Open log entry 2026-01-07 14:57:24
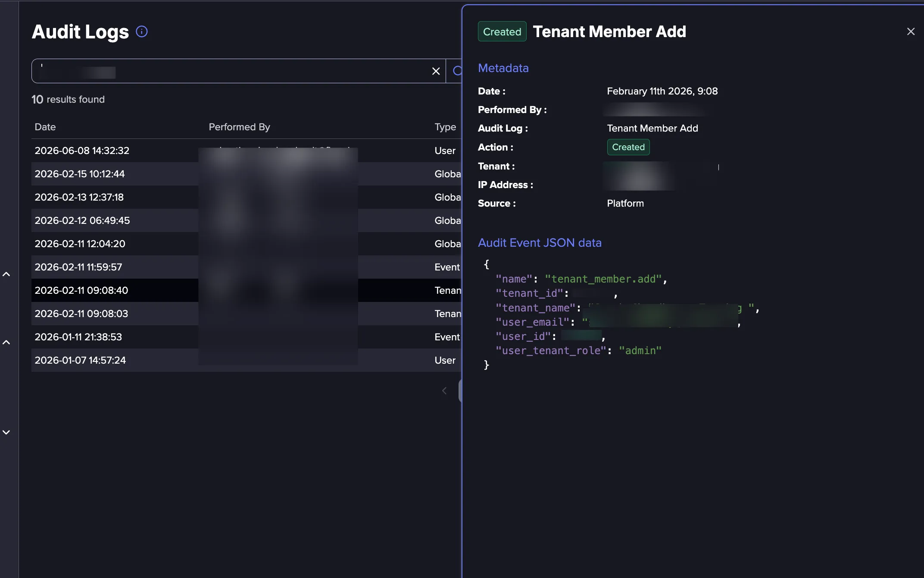Viewport: 924px width, 578px height. point(247,360)
